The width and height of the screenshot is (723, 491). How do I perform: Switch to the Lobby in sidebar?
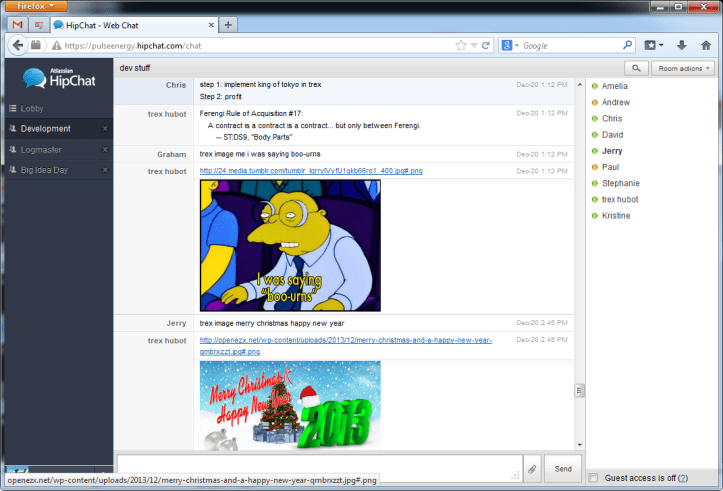tap(35, 108)
